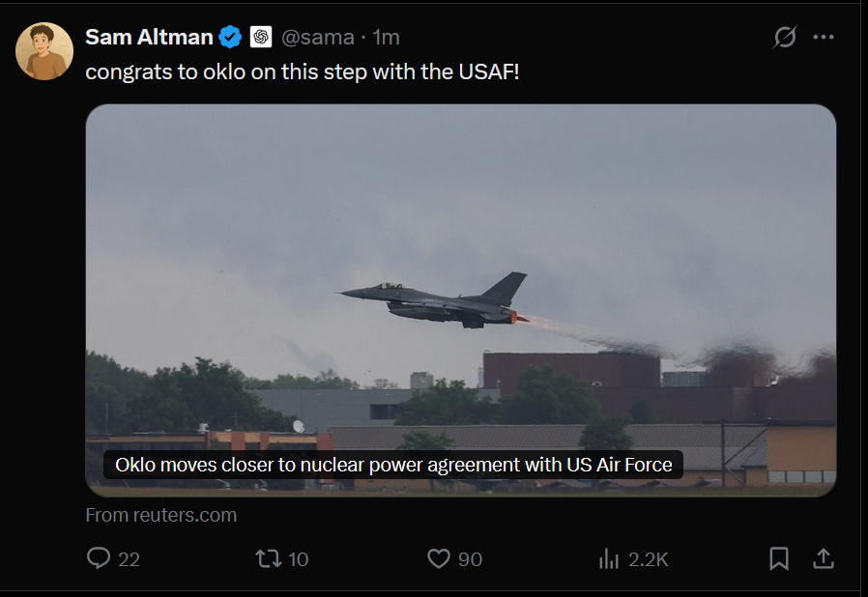Open the three-dot More options menu

point(824,38)
